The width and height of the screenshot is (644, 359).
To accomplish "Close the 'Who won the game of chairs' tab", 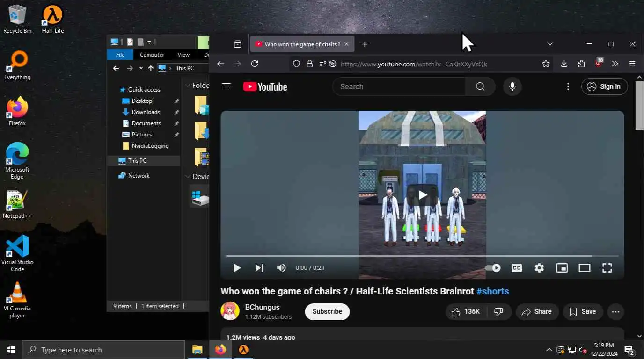I will [x=346, y=44].
